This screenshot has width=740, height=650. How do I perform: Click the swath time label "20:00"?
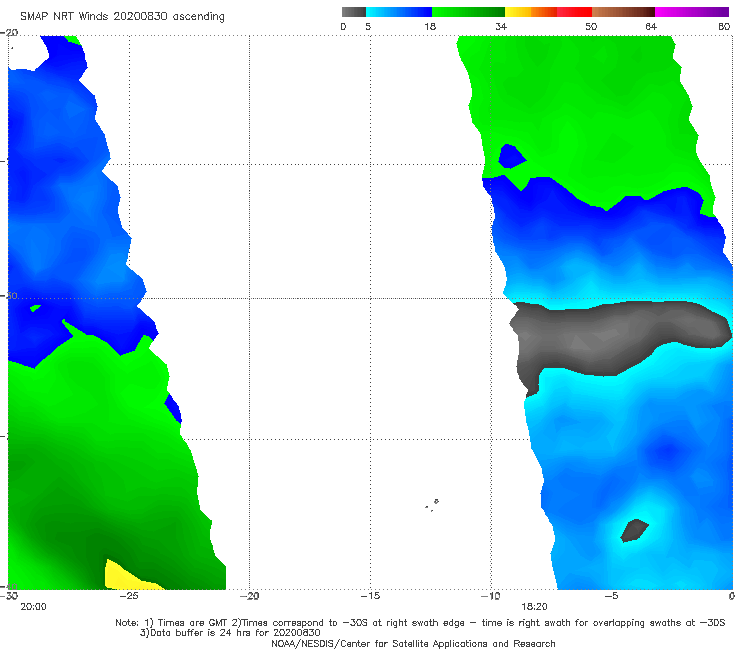click(x=34, y=607)
